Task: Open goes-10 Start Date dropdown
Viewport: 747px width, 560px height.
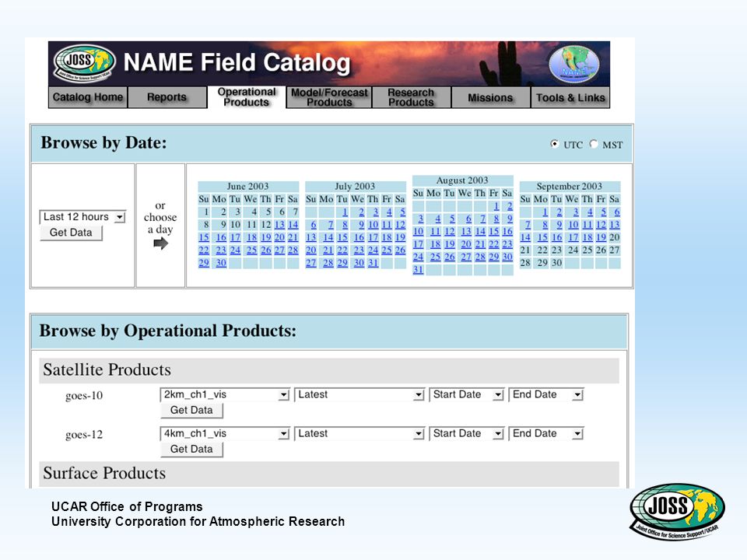Action: click(466, 395)
